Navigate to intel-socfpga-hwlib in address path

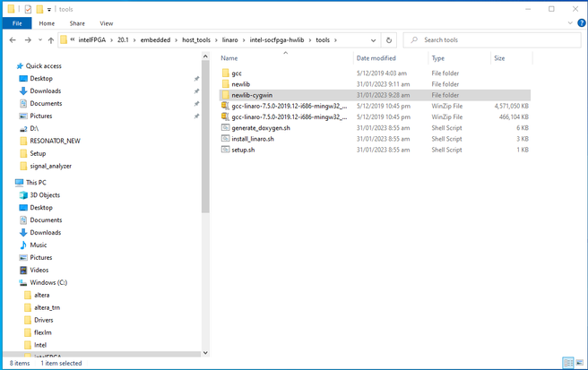[x=277, y=40]
